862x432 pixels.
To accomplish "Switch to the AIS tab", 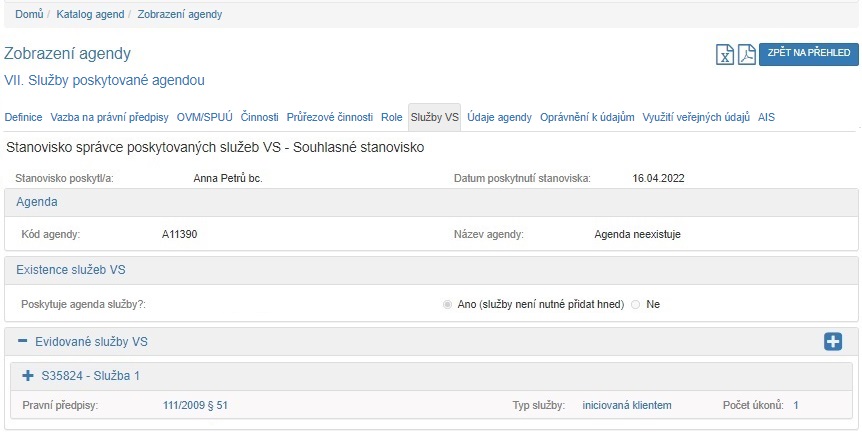I will click(766, 117).
